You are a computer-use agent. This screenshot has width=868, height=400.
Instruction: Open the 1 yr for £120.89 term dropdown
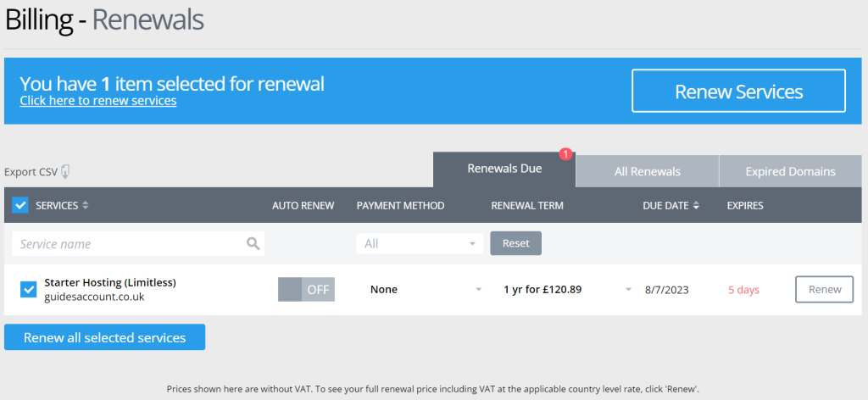click(567, 289)
